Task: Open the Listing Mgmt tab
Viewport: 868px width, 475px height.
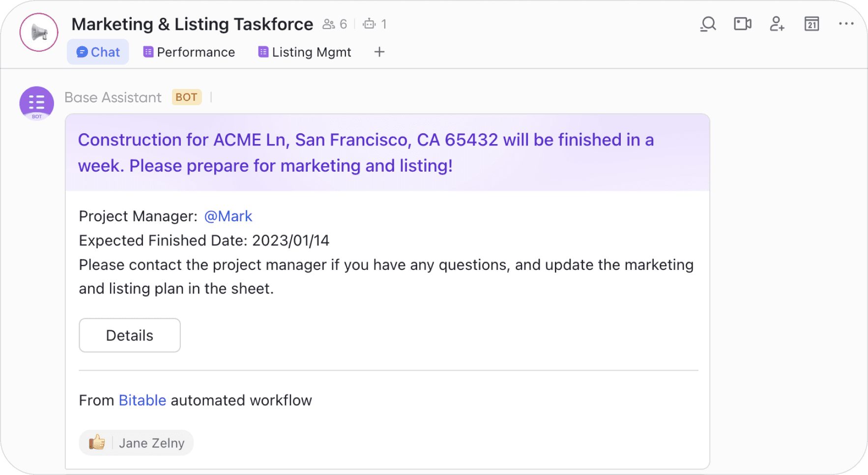Action: pos(305,52)
